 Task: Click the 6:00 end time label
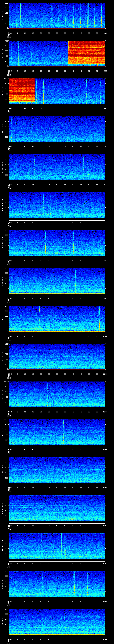[105, 184]
